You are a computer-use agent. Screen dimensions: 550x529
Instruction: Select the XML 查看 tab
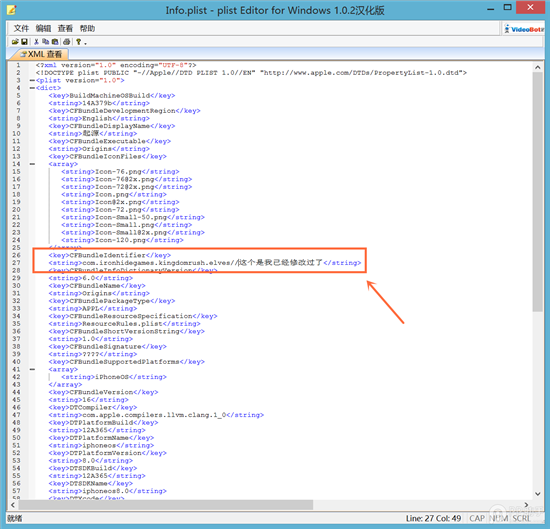[x=41, y=54]
